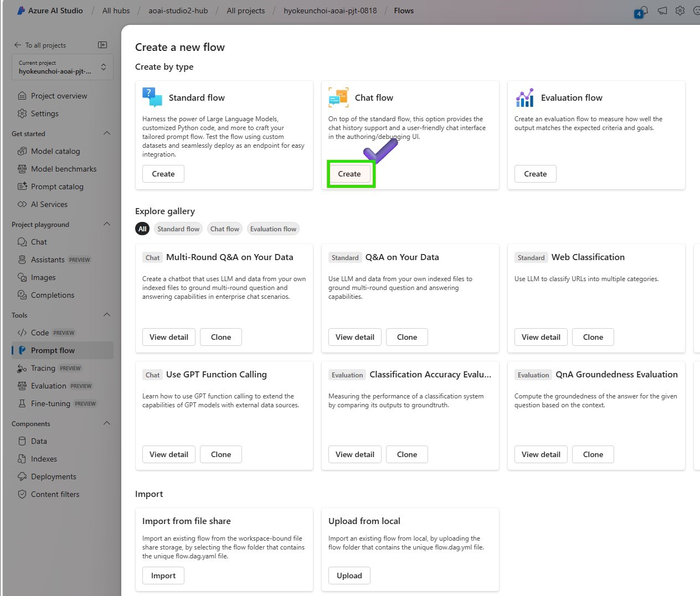Filter gallery by Evaluation flow
The width and height of the screenshot is (700, 596).
coord(273,229)
